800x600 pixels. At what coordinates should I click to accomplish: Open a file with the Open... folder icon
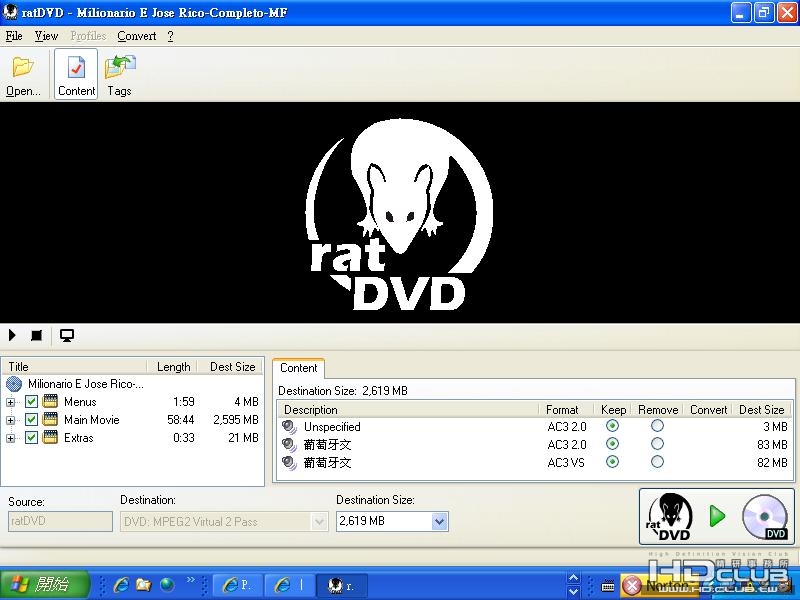pyautogui.click(x=23, y=75)
